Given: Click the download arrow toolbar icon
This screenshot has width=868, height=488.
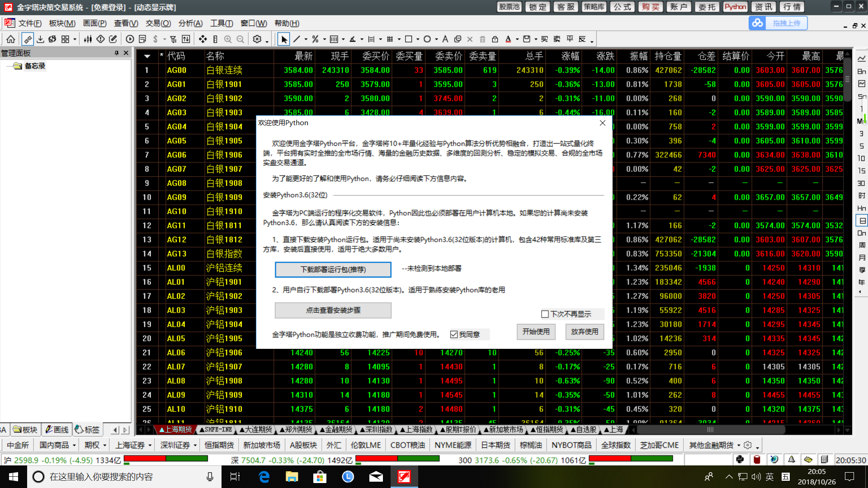Looking at the screenshot, I should [40, 39].
